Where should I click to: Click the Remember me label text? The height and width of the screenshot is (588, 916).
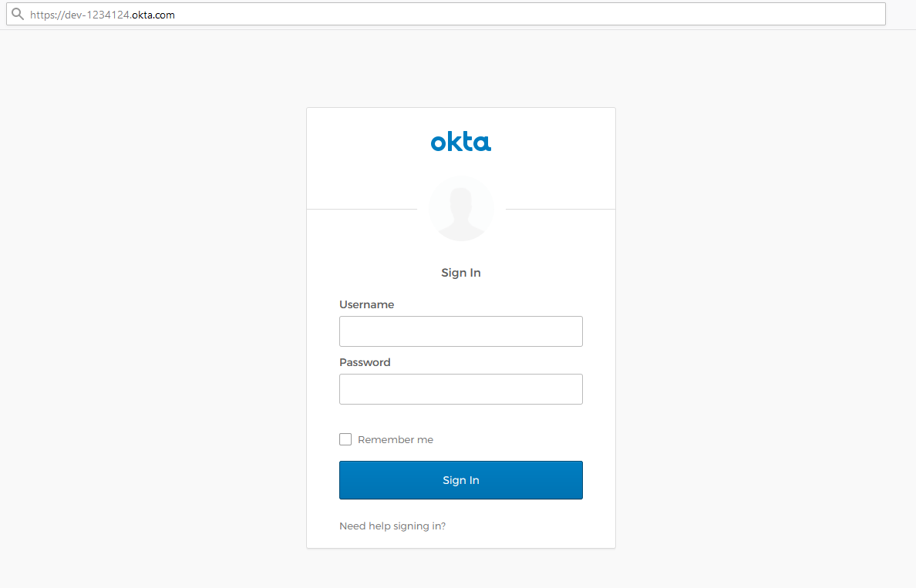[x=396, y=439]
